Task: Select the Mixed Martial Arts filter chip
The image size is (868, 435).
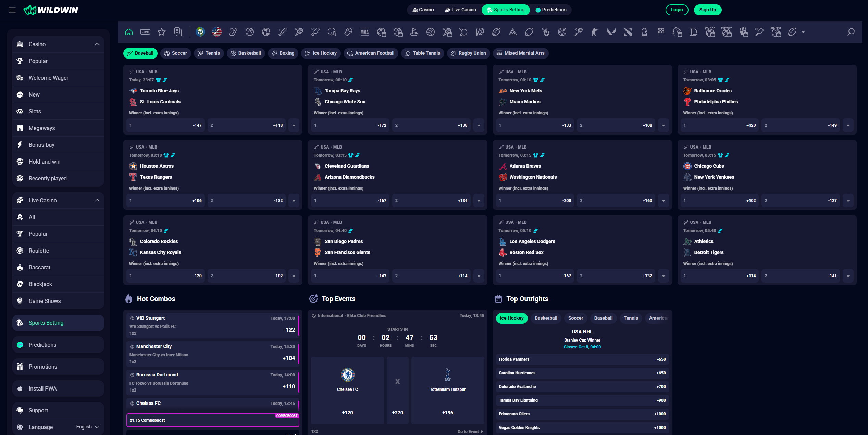Action: pos(520,53)
